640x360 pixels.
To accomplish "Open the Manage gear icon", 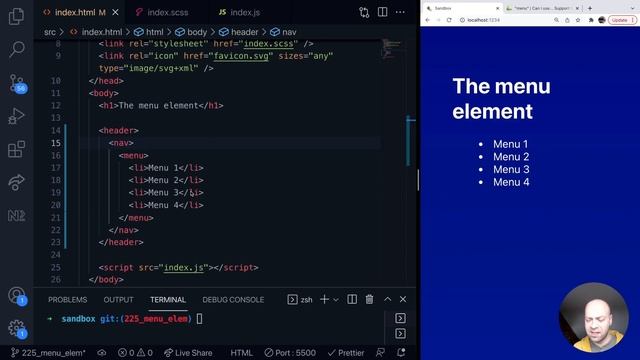I will (x=17, y=328).
